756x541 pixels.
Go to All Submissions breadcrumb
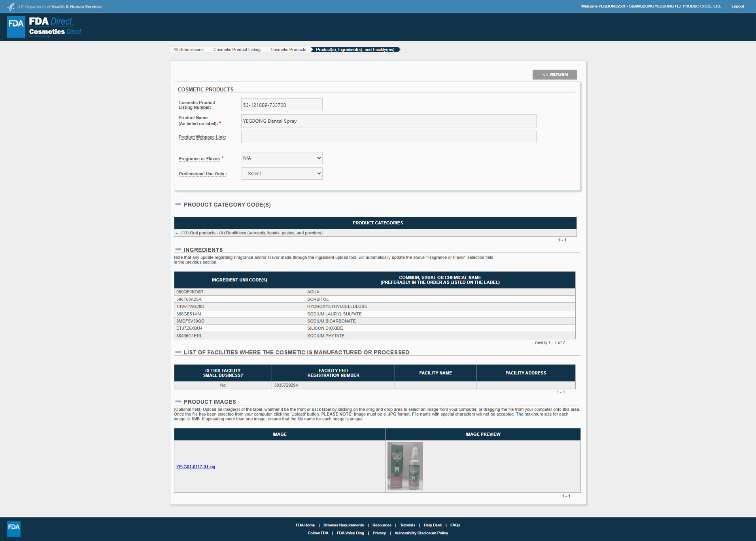188,49
